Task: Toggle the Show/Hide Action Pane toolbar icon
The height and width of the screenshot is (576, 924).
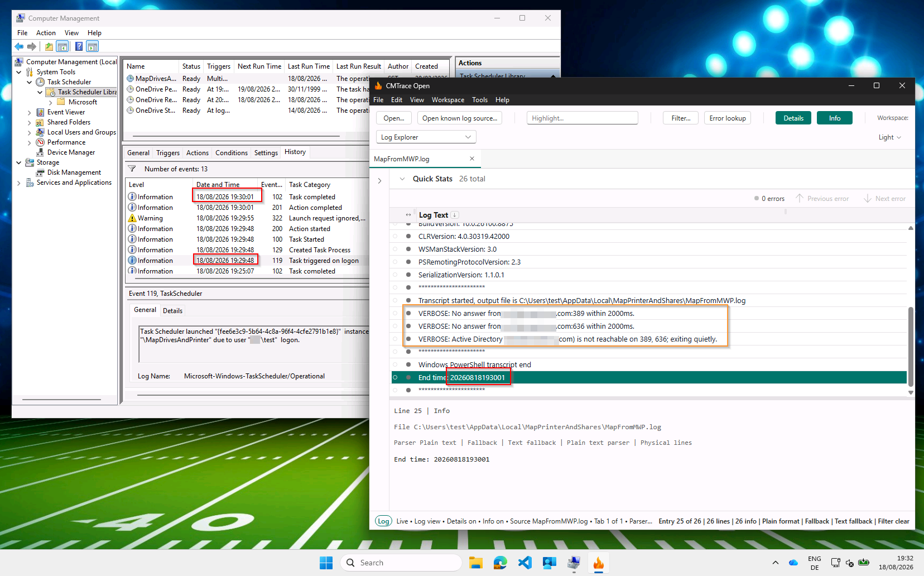Action: (93, 46)
